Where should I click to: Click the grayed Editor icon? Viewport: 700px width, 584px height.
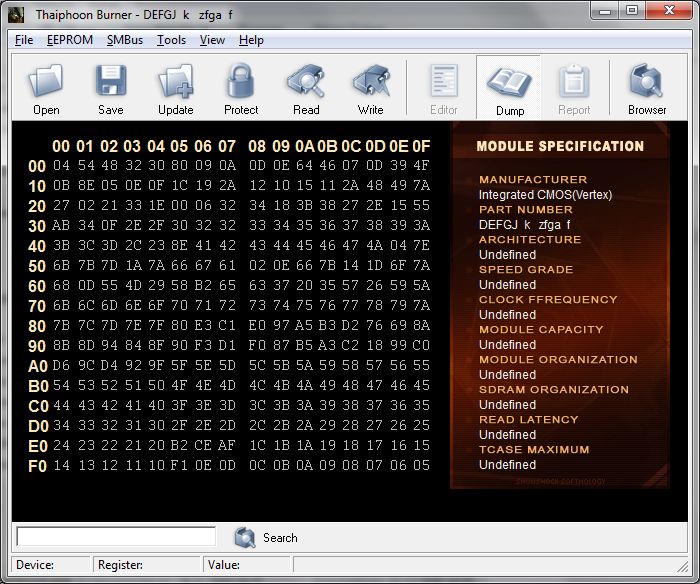444,81
